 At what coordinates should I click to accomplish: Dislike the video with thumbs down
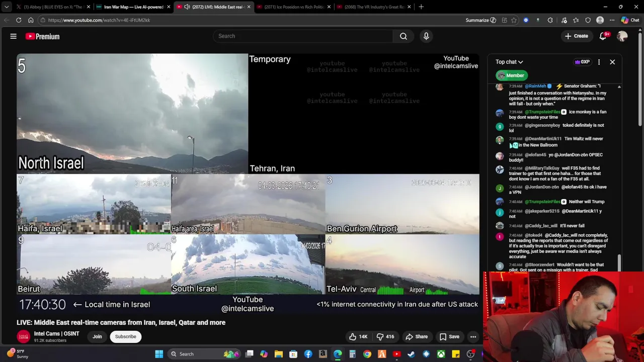click(x=385, y=337)
